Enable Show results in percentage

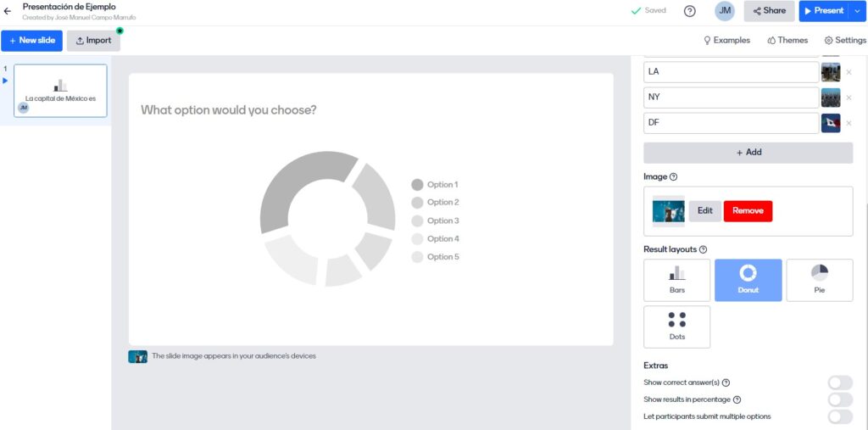[x=839, y=399]
